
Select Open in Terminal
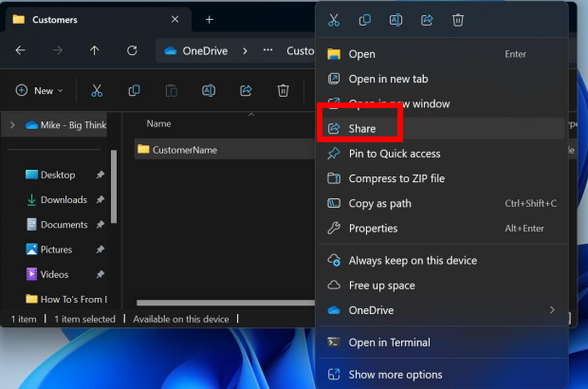point(442,343)
